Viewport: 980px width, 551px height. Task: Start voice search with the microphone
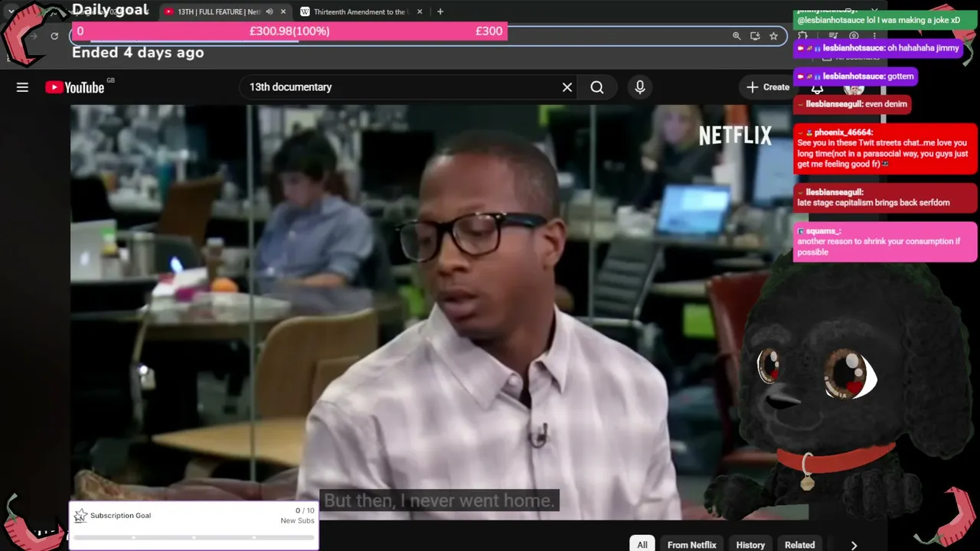[640, 87]
